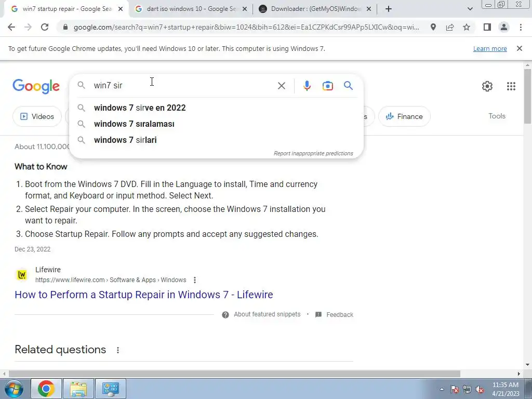Image resolution: width=532 pixels, height=399 pixels.
Task: Switch to the Downloader GetMyOS tab
Action: [x=315, y=9]
